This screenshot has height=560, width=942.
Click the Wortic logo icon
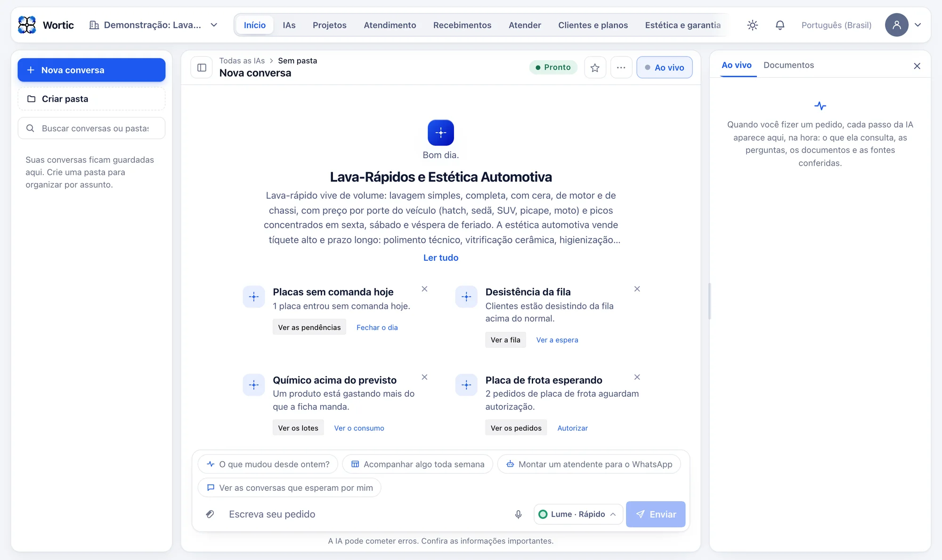pyautogui.click(x=27, y=25)
